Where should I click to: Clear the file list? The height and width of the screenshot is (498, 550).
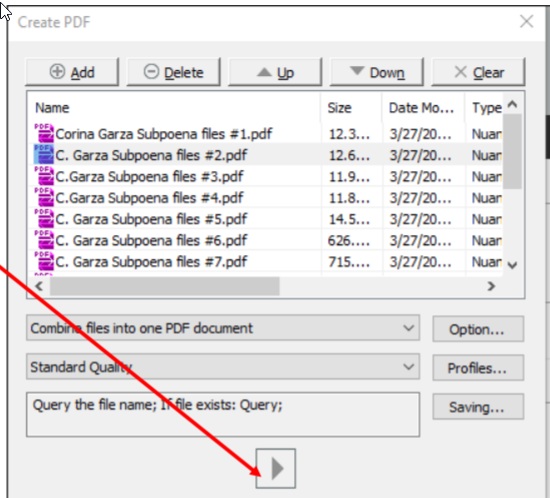coord(478,72)
